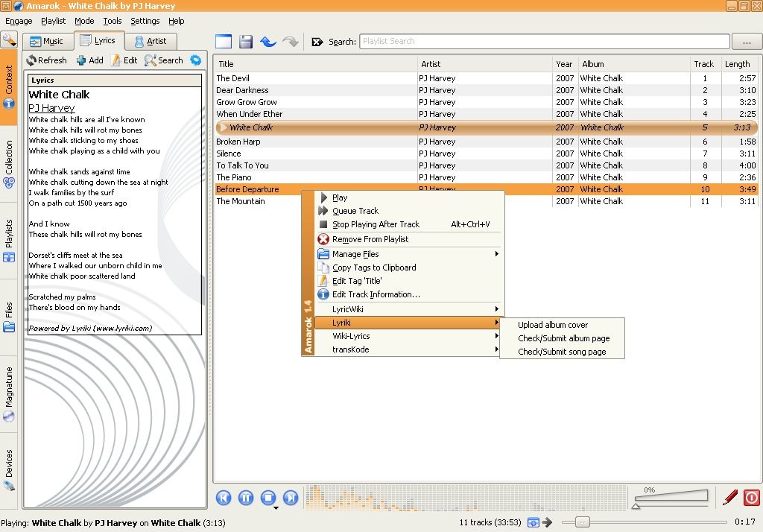Screen dimensions: 763x532
Task: Click the red pen icon at bottom right
Action: point(730,497)
